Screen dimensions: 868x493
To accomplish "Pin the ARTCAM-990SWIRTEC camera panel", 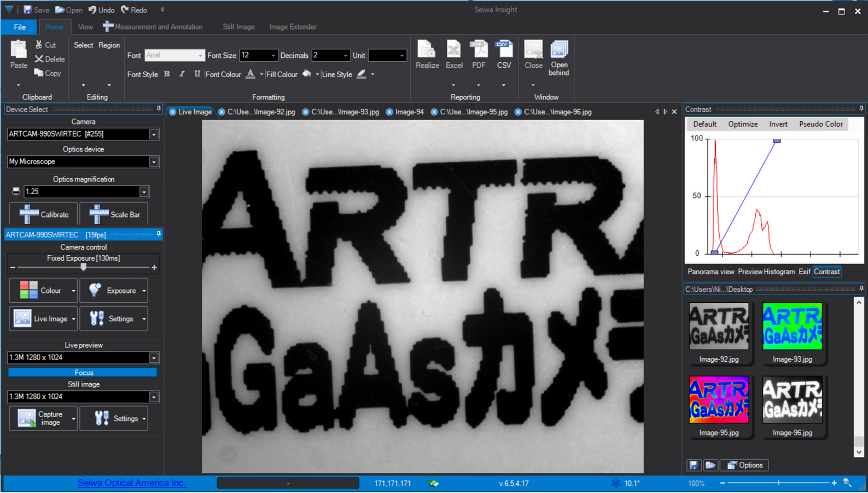I will [x=159, y=234].
